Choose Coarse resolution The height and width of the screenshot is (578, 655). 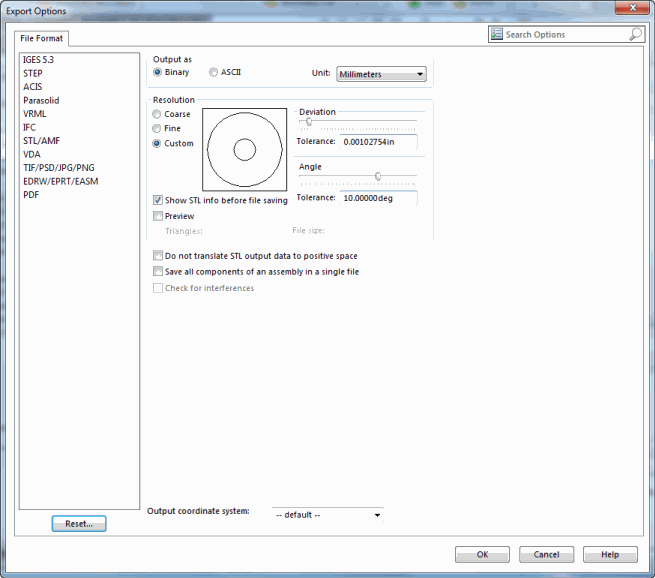click(157, 114)
